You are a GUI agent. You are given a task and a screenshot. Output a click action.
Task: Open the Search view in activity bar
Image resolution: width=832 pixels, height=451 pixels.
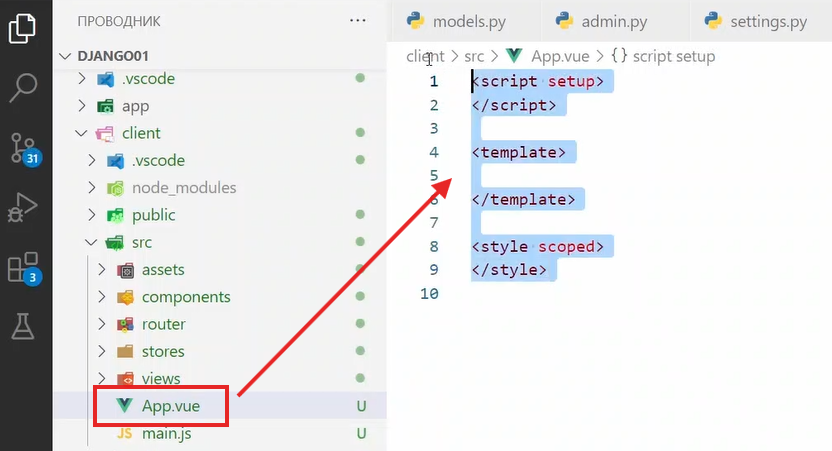24,88
